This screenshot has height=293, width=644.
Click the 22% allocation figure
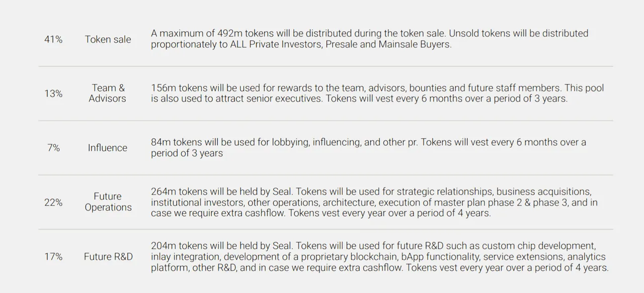(x=53, y=202)
